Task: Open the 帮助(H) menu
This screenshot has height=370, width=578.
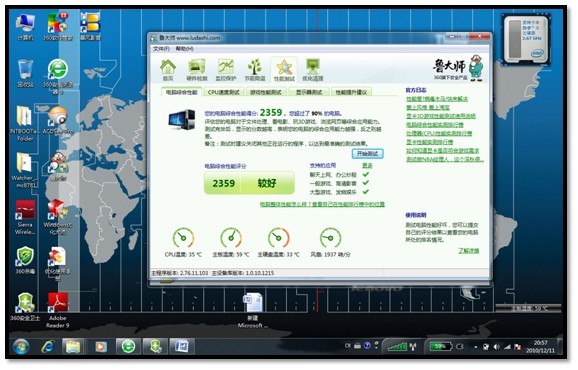Action: point(184,49)
